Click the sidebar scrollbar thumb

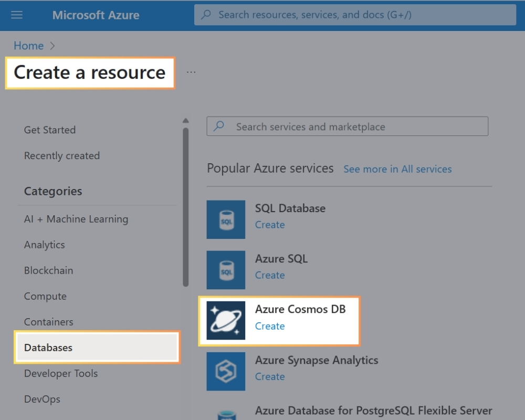tap(186, 207)
